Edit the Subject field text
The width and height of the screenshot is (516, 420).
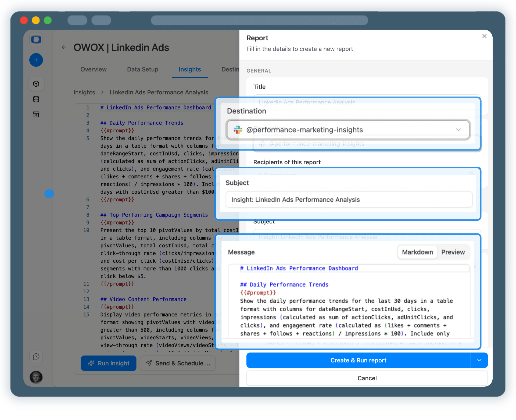coord(349,200)
